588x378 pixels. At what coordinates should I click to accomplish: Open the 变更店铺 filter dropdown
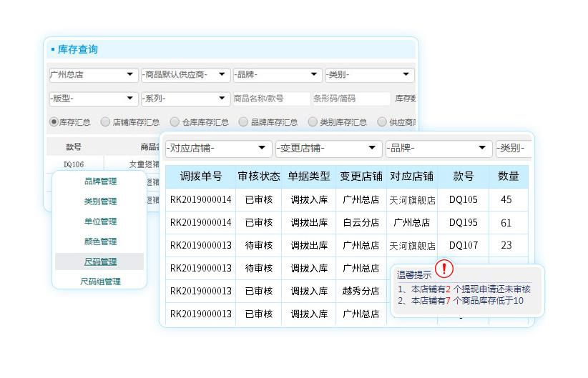point(328,149)
